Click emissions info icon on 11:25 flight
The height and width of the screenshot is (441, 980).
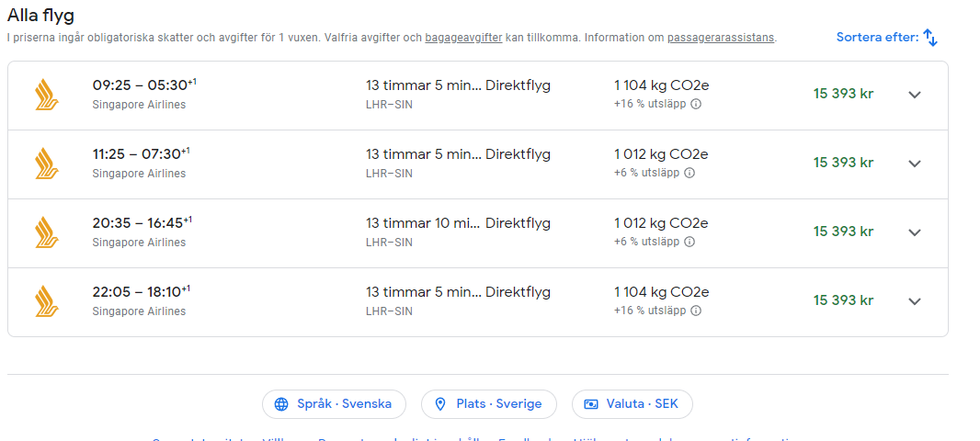689,174
